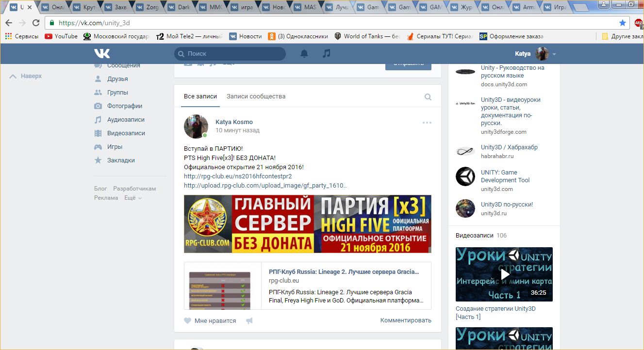Open the music note player icon
The height and width of the screenshot is (350, 644).
[327, 54]
